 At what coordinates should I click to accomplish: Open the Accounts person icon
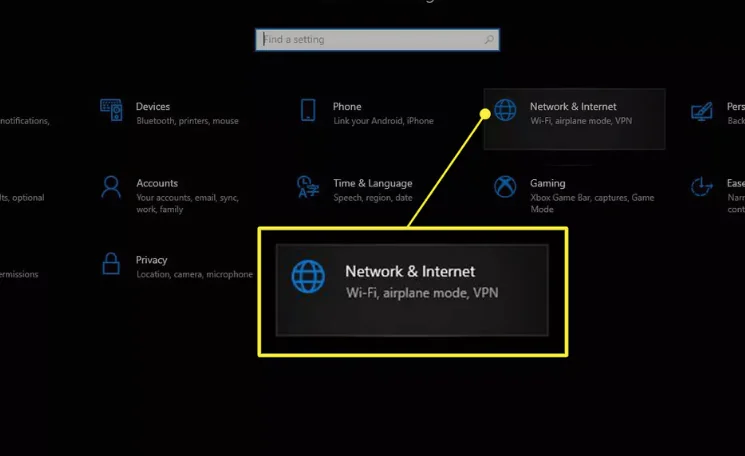[x=111, y=187]
